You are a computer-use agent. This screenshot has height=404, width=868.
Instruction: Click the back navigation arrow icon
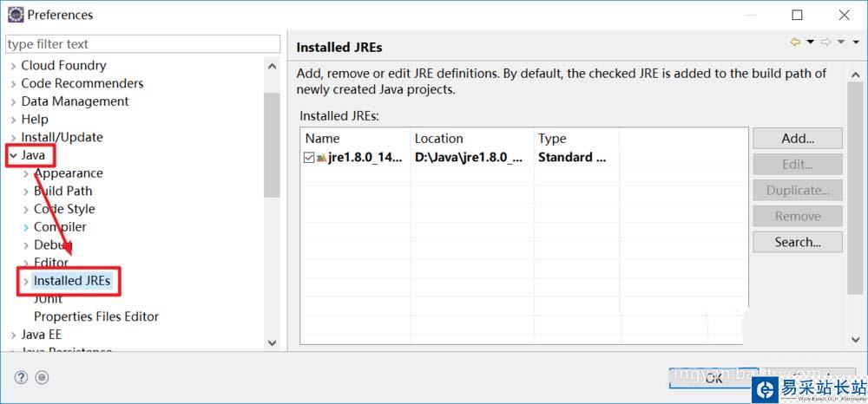(795, 42)
